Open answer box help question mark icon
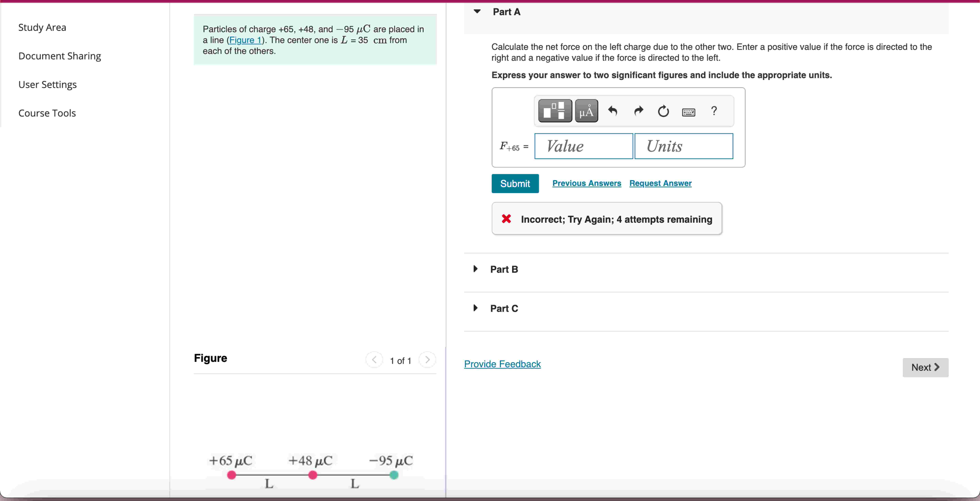Image resolution: width=980 pixels, height=501 pixels. tap(714, 111)
